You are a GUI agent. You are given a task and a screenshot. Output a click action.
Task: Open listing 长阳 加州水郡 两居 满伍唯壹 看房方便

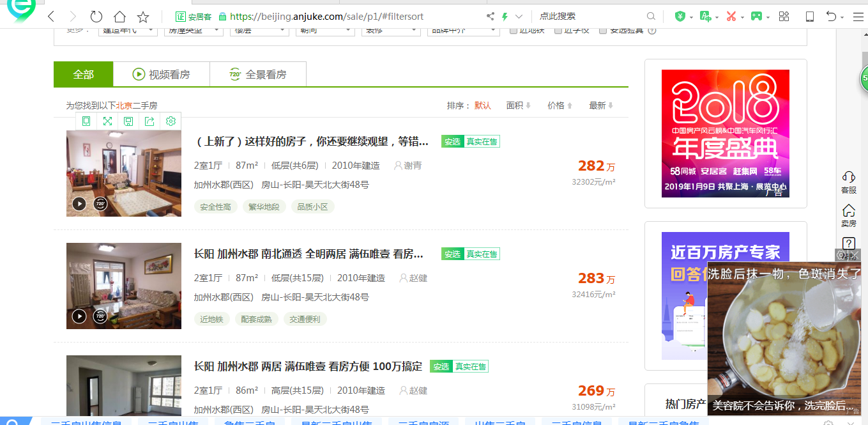coord(308,366)
